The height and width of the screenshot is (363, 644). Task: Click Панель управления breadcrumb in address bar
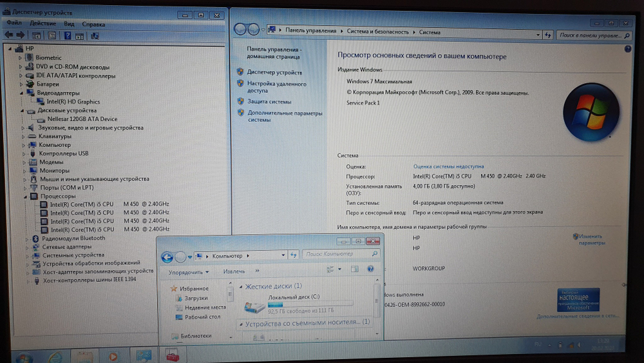310,31
